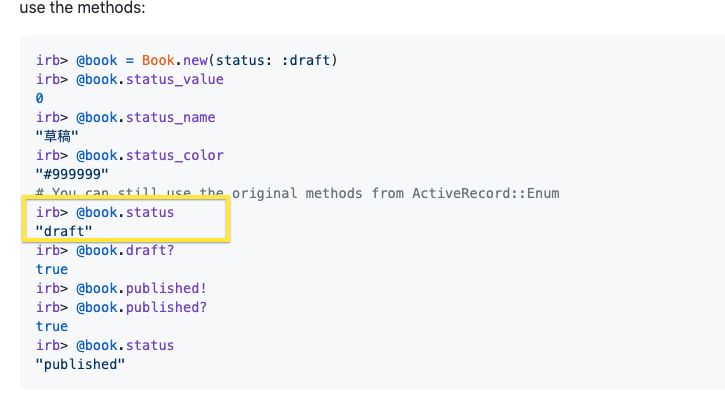Click the highlighted @book.status line
Screen dimensions: 725x393
tap(105, 212)
